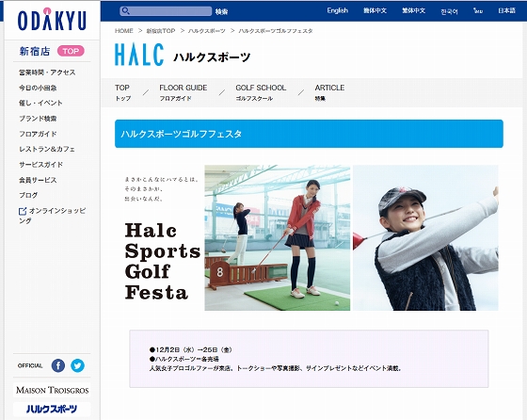Viewport: 527px width, 420px height.
Task: Click the pink TOP badge
Action: coord(71,51)
